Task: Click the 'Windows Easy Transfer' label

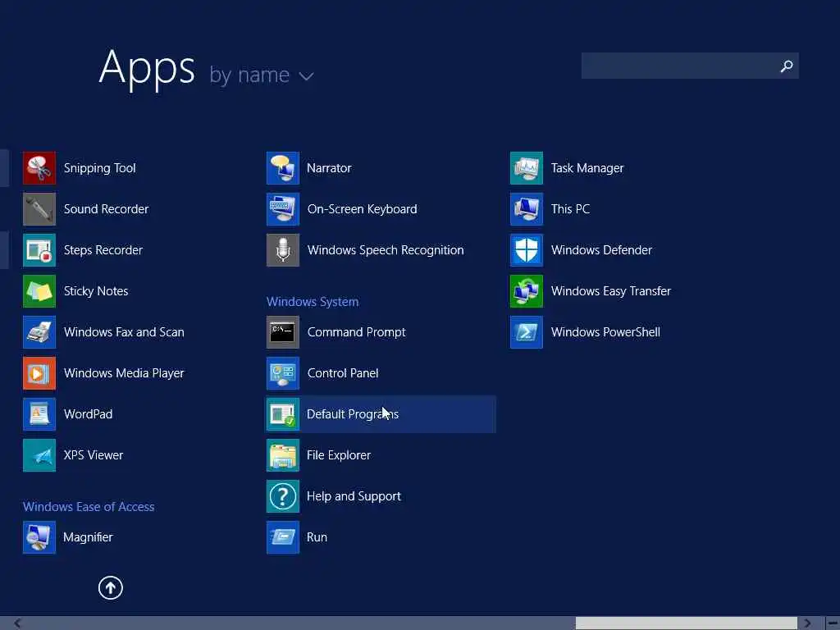Action: [610, 291]
